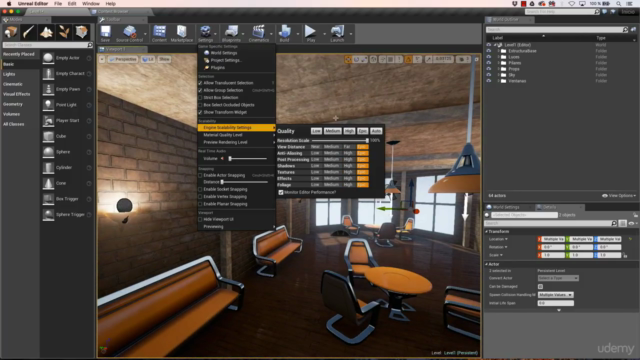The image size is (640, 360).
Task: Click the Perspective viewport button
Action: point(123,59)
